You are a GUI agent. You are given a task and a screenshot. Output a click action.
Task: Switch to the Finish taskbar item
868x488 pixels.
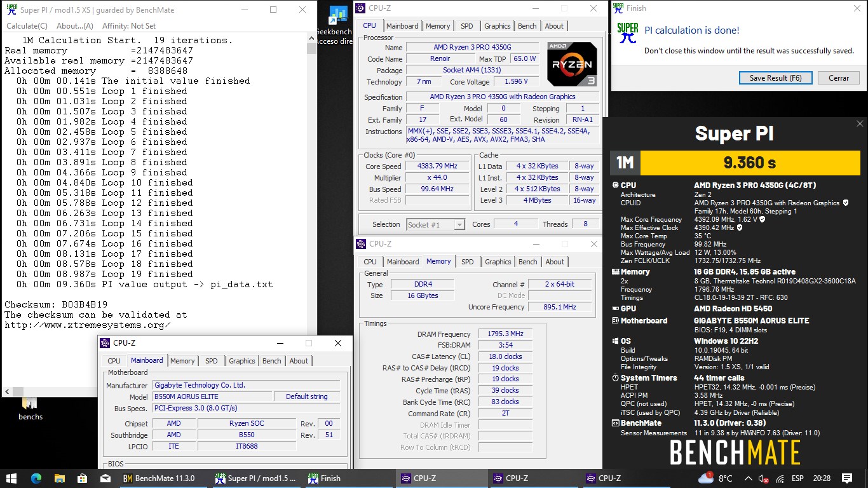tap(349, 478)
